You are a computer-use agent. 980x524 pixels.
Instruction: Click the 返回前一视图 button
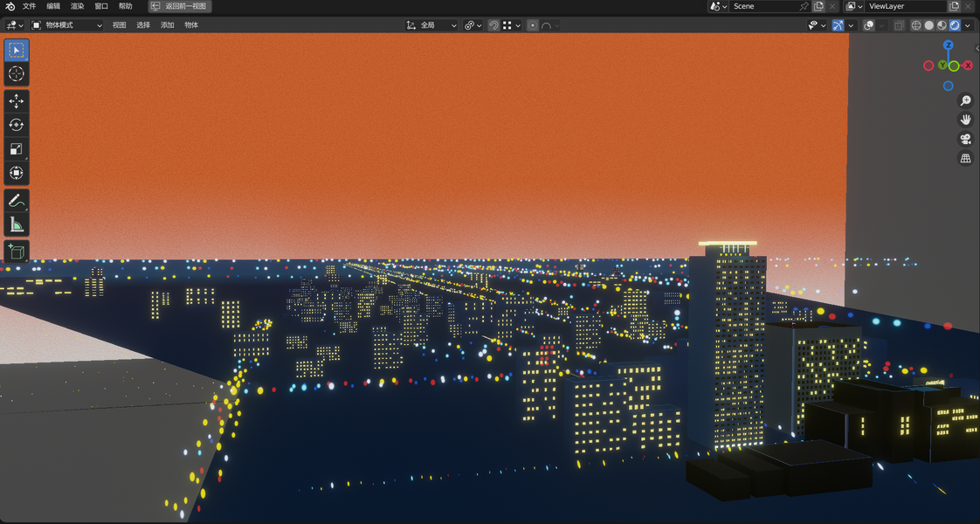(180, 6)
